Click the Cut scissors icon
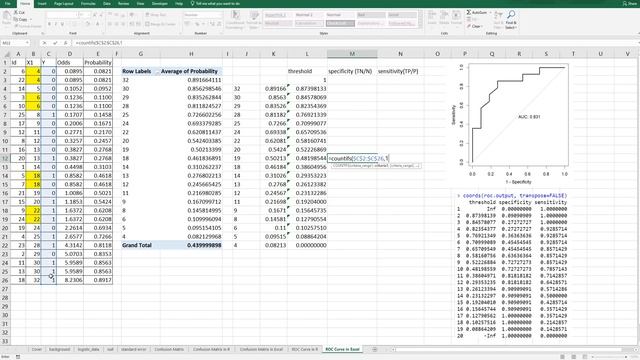The height and width of the screenshot is (360, 640). point(16,13)
